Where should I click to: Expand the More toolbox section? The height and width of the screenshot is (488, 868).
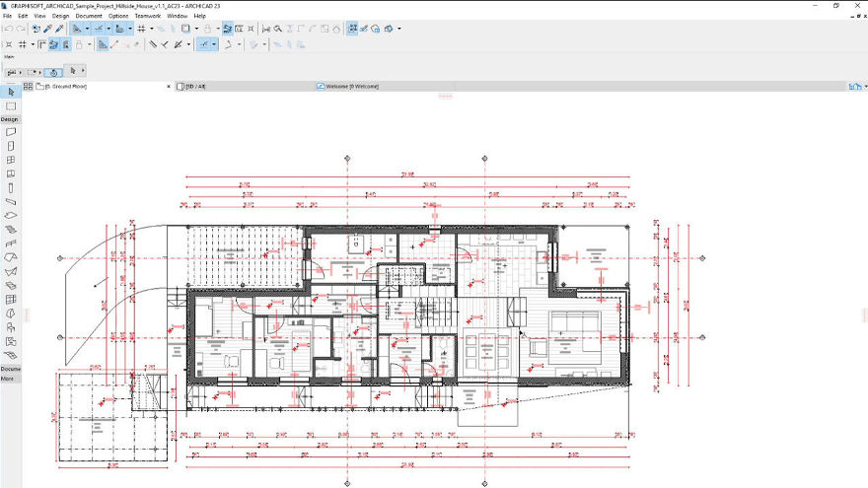coord(7,378)
